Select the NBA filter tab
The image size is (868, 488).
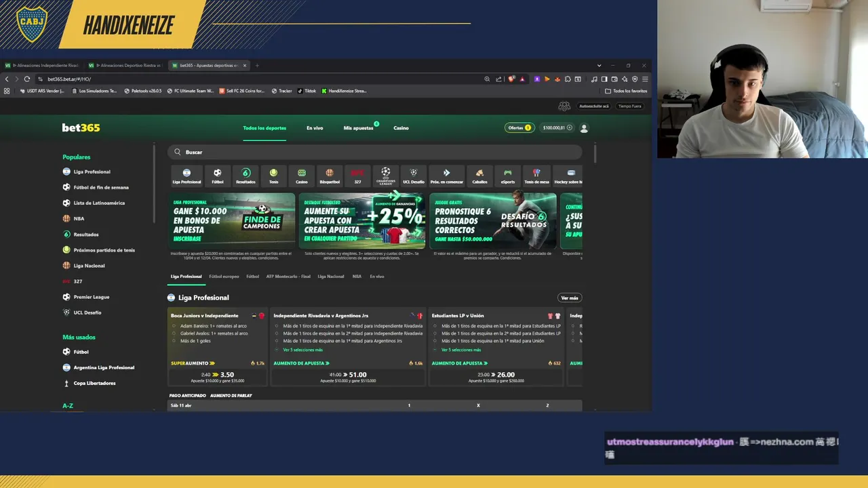pyautogui.click(x=357, y=277)
